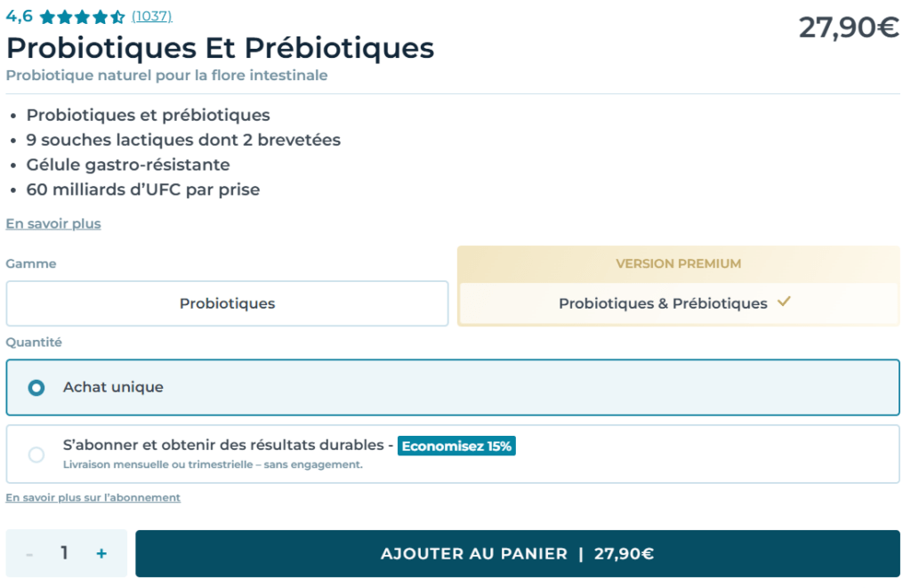Image resolution: width=911 pixels, height=588 pixels.
Task: Open the Probiotiques gamme option
Action: (227, 303)
